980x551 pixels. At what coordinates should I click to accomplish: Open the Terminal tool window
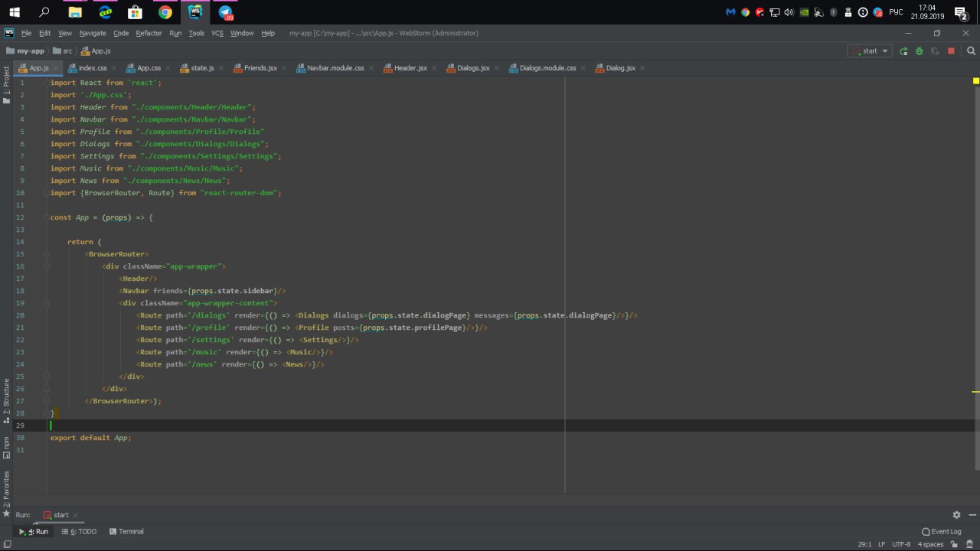[126, 531]
